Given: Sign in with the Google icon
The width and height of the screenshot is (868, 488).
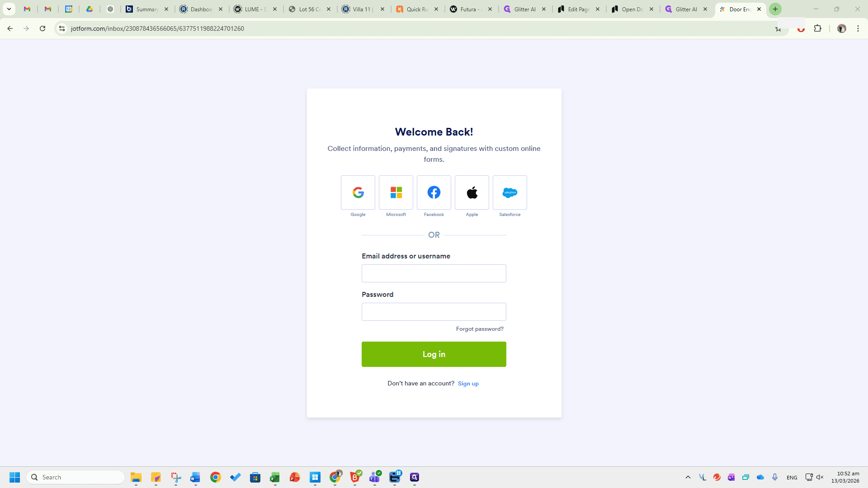Looking at the screenshot, I should tap(358, 192).
